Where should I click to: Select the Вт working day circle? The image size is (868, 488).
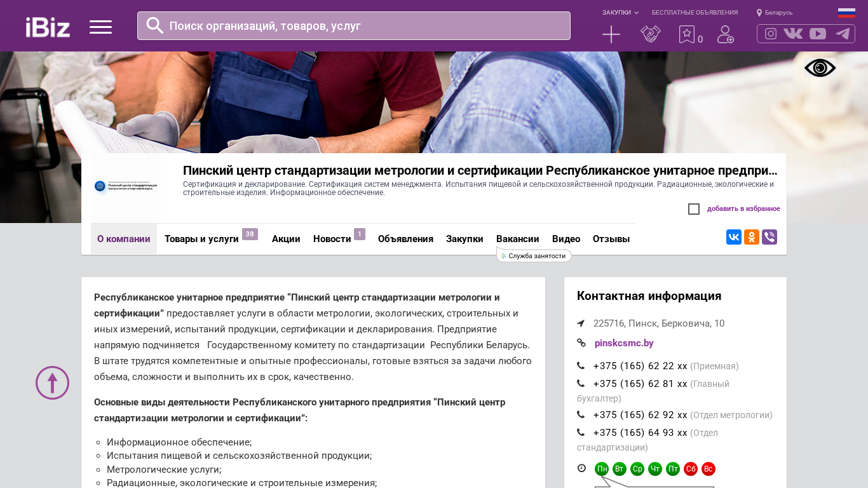click(x=620, y=469)
